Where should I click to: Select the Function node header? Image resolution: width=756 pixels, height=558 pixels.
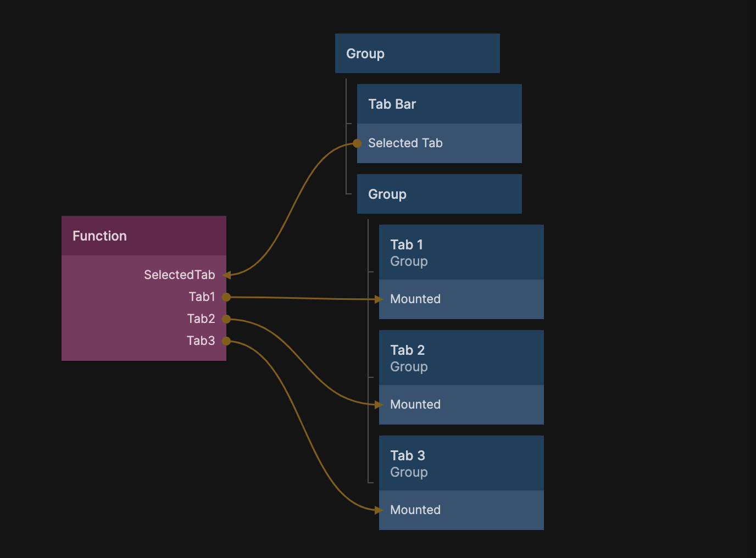coord(143,236)
